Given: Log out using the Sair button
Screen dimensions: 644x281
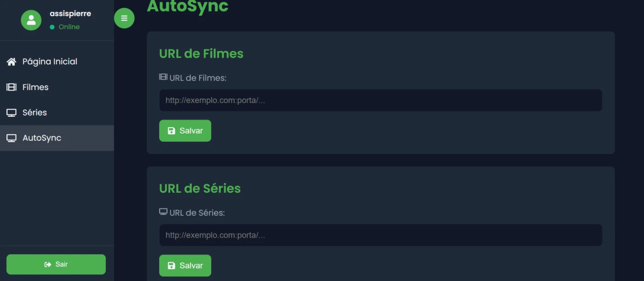Looking at the screenshot, I should 56,264.
